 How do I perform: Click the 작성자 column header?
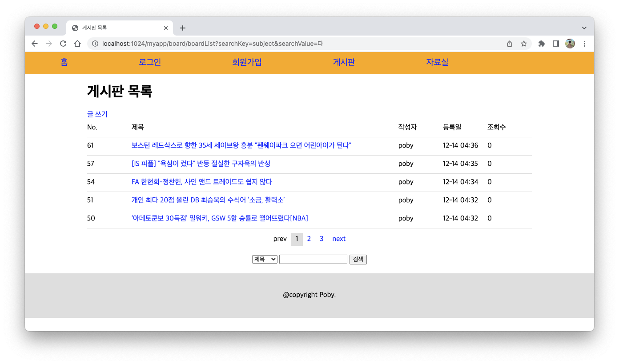click(408, 127)
